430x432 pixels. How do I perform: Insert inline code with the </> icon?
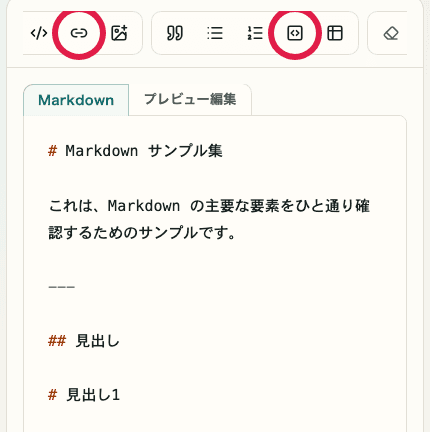click(39, 33)
